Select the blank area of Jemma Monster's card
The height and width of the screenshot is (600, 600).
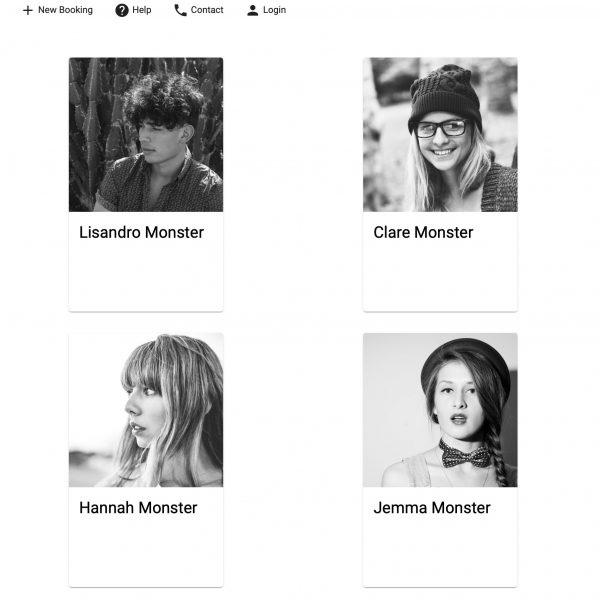tap(440, 554)
